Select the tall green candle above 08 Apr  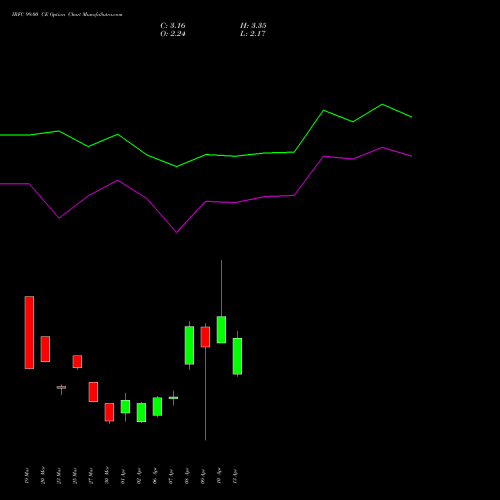(189, 345)
